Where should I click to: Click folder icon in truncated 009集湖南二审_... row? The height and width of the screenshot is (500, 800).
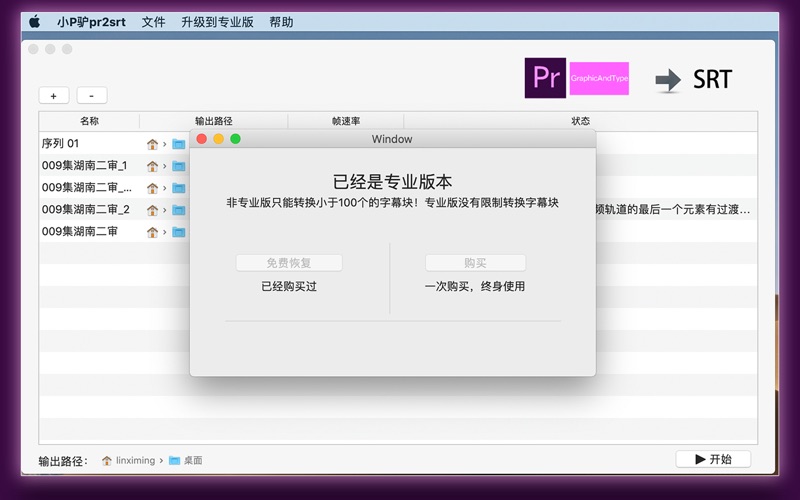point(179,188)
